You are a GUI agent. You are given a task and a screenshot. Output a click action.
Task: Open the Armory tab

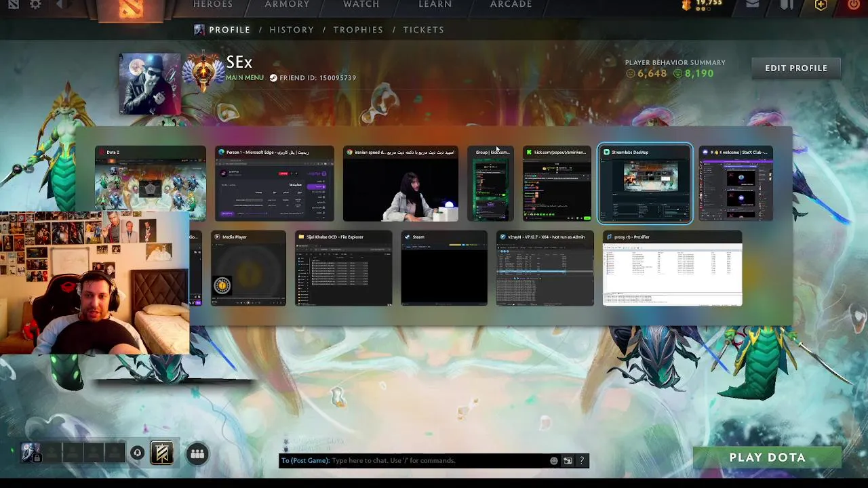[287, 5]
